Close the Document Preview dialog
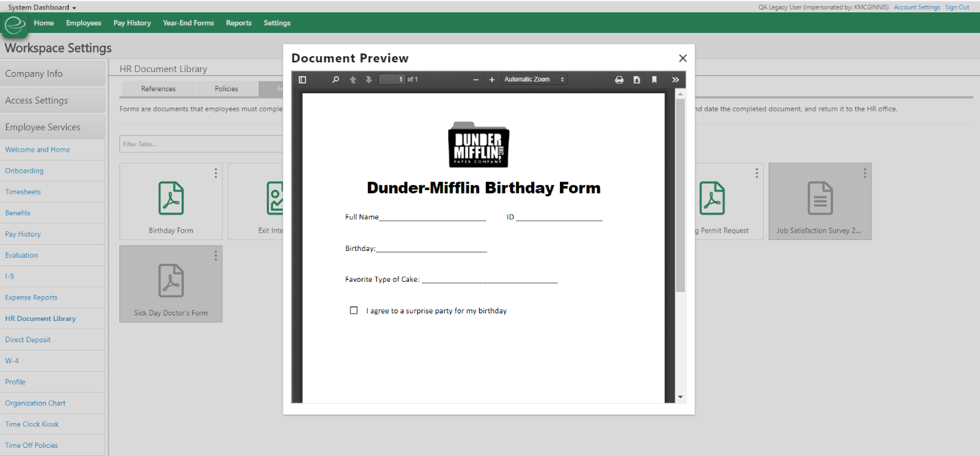The height and width of the screenshot is (456, 980). click(683, 58)
